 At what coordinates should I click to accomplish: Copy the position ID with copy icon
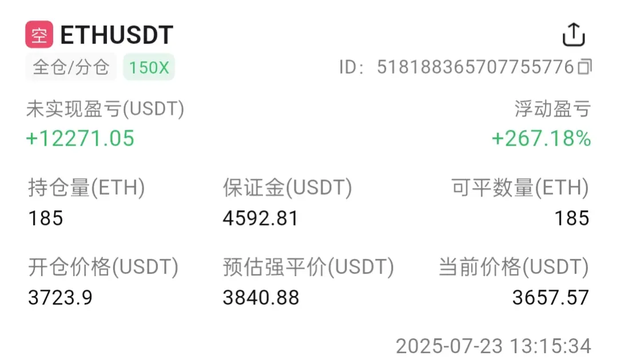585,66
